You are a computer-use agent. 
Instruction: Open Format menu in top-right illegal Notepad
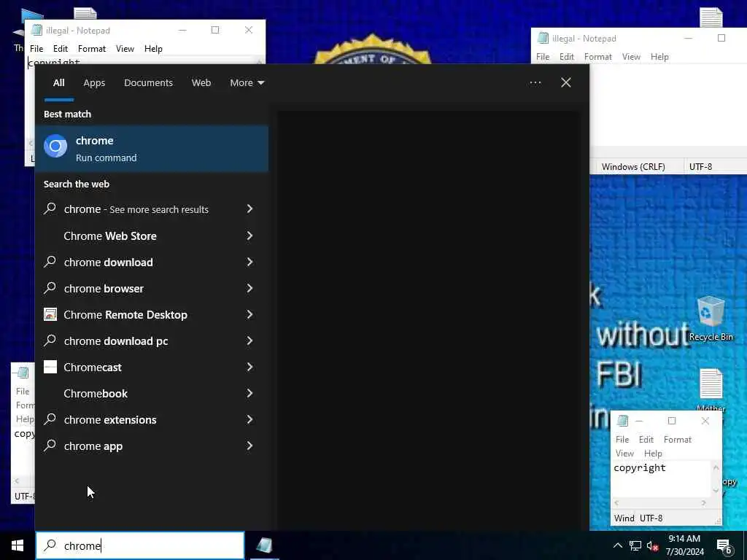(x=598, y=57)
